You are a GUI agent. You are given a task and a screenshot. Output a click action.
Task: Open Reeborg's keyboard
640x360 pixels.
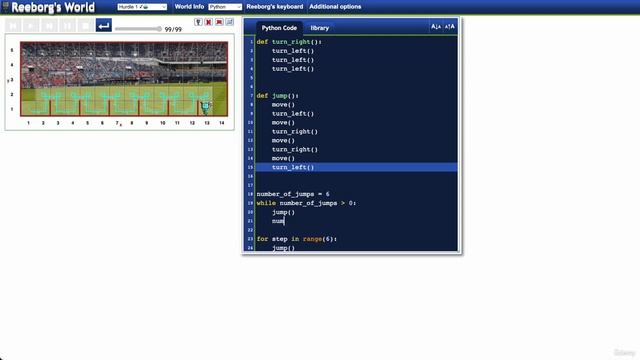coord(275,7)
